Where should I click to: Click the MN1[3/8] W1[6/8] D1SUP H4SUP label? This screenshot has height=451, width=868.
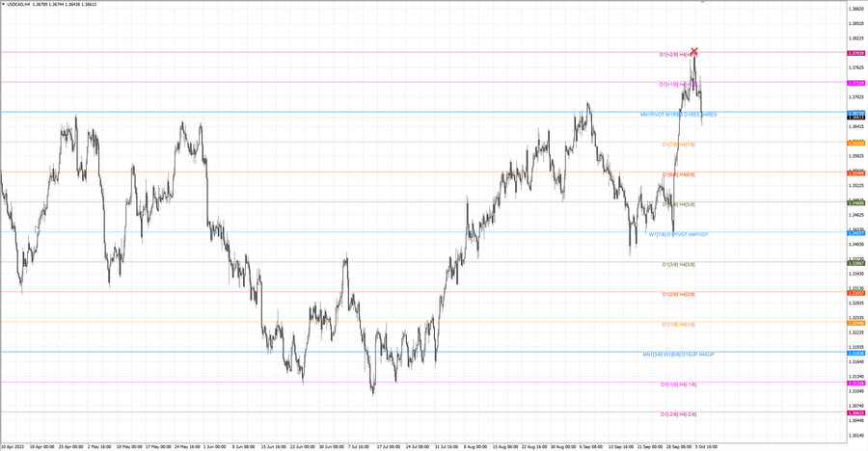point(678,355)
